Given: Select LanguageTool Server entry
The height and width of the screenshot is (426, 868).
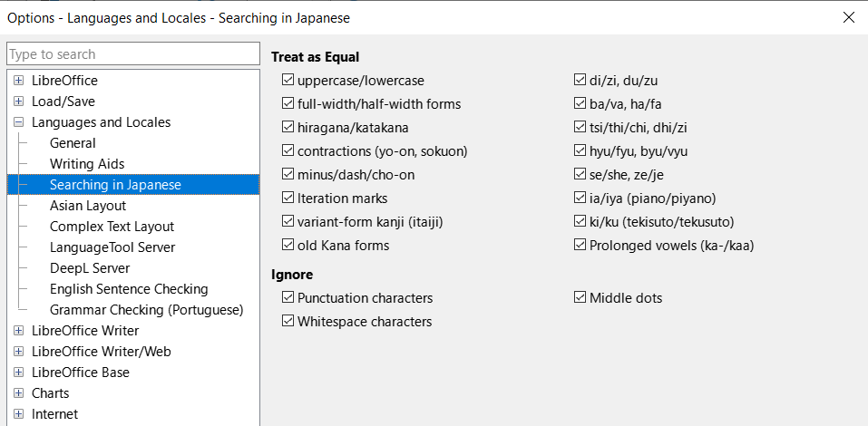Looking at the screenshot, I should [x=112, y=247].
